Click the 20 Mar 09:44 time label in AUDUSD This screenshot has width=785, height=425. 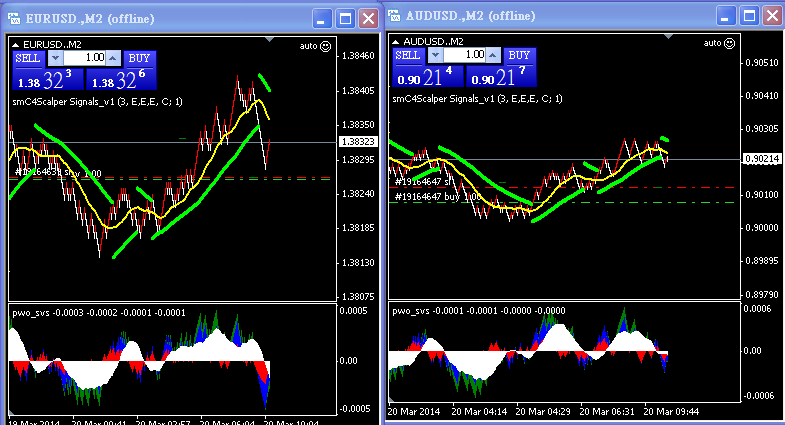pos(671,412)
